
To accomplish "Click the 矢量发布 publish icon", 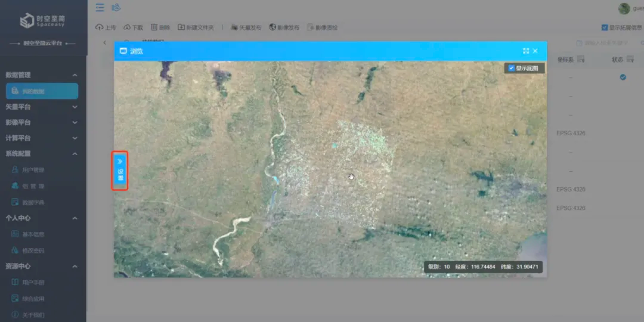I will tap(234, 27).
